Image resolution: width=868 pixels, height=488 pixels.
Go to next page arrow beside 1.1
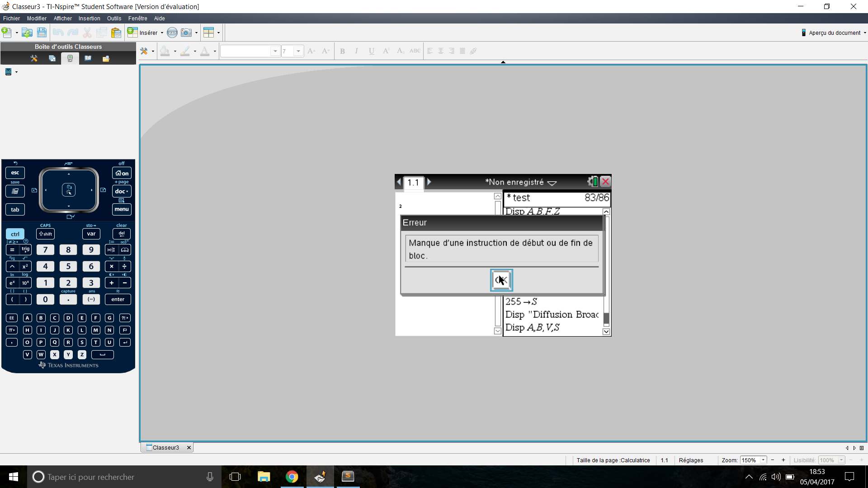point(429,182)
